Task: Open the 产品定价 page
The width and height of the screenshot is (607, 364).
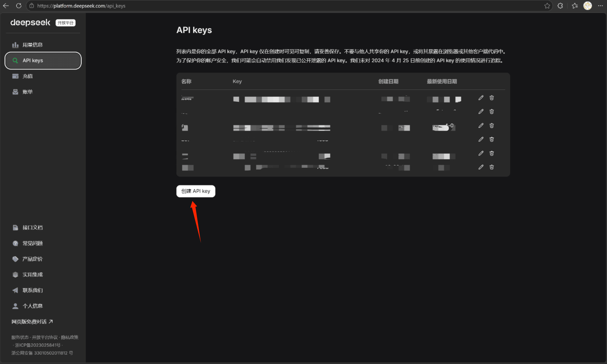Action: tap(32, 259)
